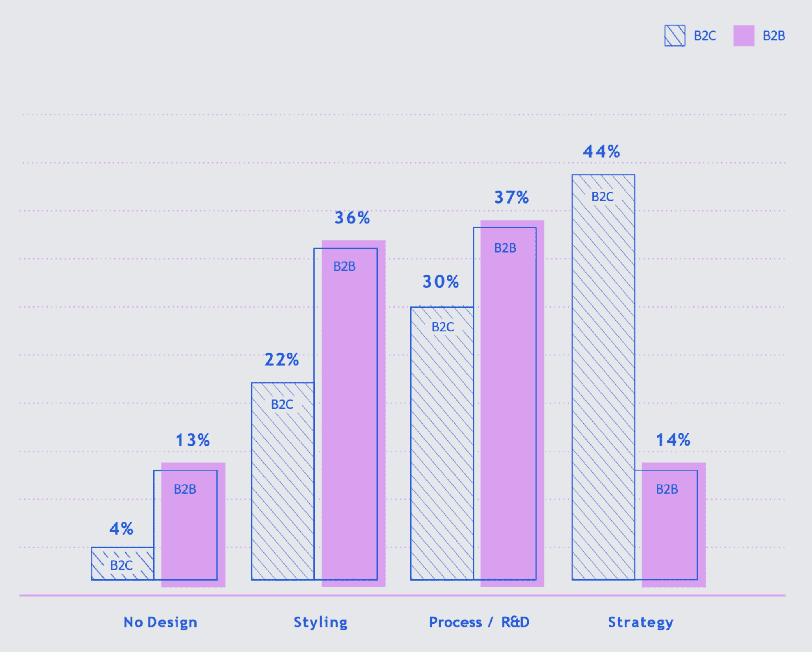Click the pink B2B legend swatch
This screenshot has width=812, height=652.
(x=744, y=36)
